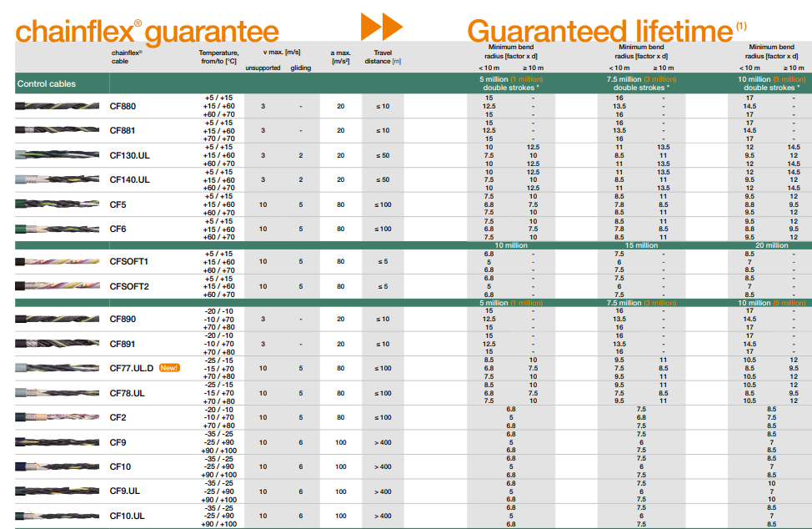Click the 20 million green band label
Viewport: 812px width, 529px height.
tap(771, 245)
